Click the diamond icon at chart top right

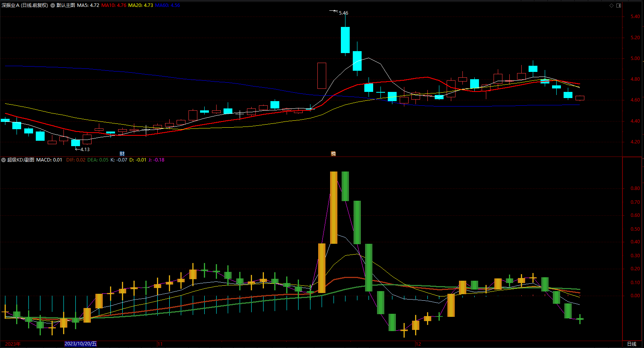(x=611, y=5)
